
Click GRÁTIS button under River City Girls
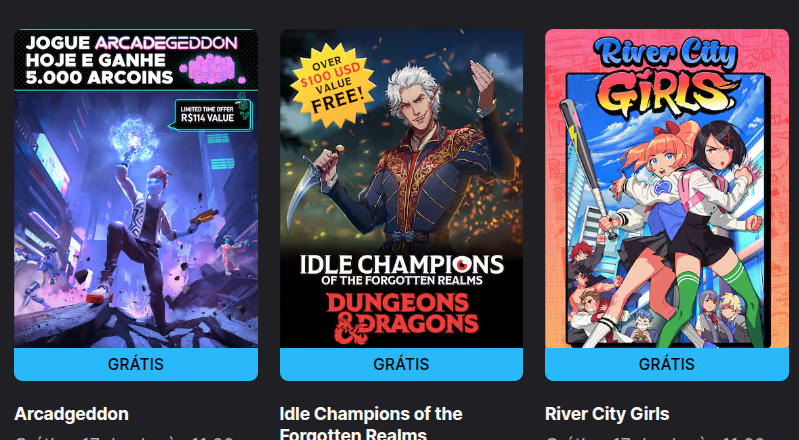[667, 364]
